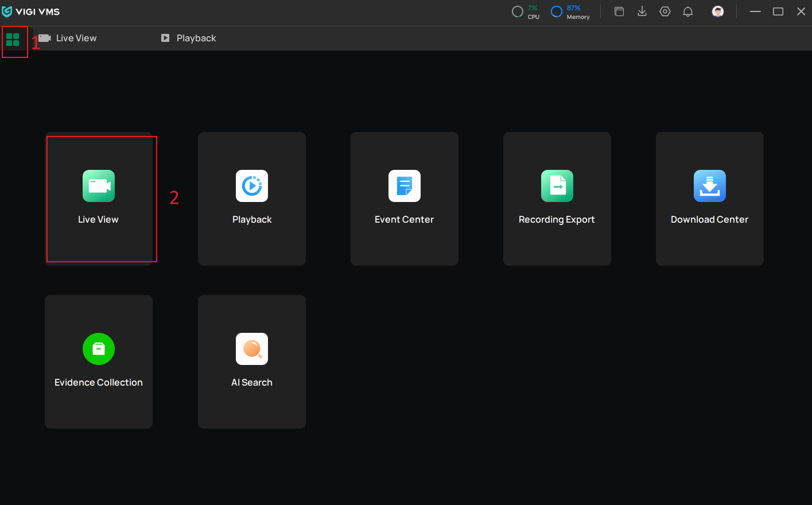The width and height of the screenshot is (812, 505).
Task: Switch to the Live View tab
Action: (x=68, y=38)
